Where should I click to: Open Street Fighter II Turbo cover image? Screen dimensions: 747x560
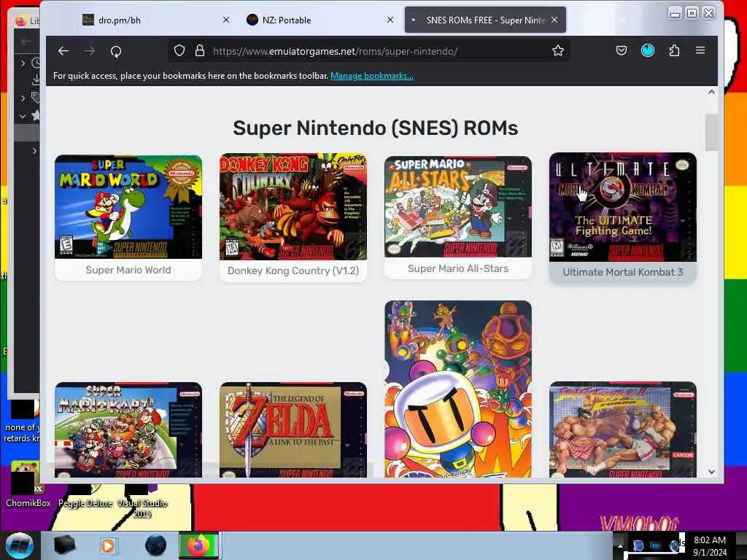(623, 429)
